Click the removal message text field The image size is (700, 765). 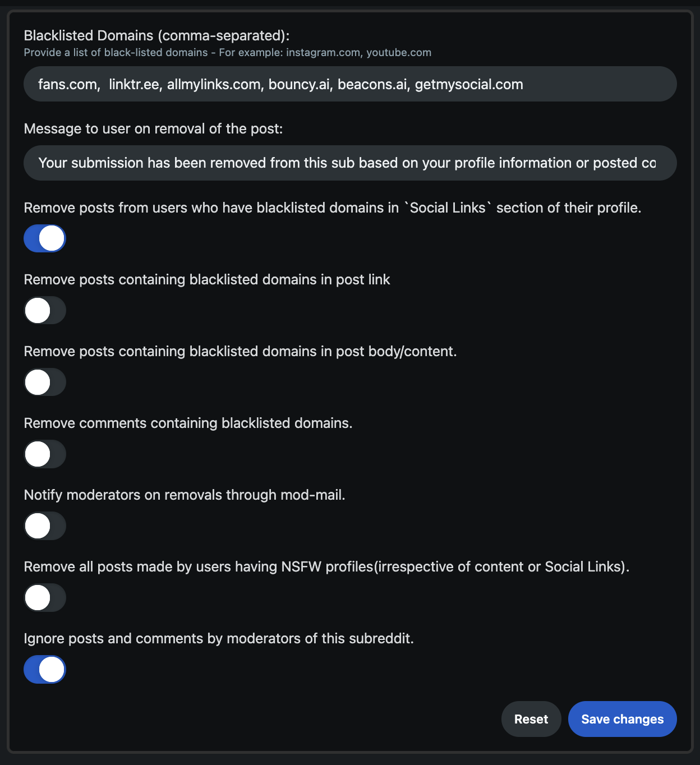click(x=350, y=163)
